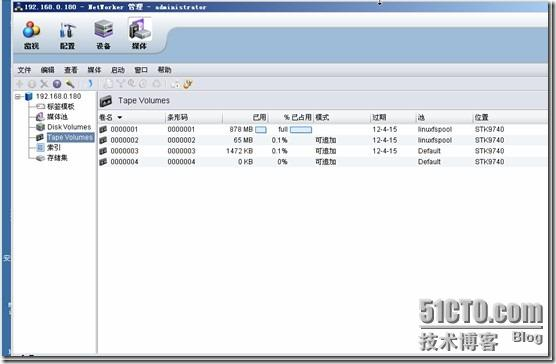
Task: Select the 192.168.0.180 server label
Action: coord(59,96)
